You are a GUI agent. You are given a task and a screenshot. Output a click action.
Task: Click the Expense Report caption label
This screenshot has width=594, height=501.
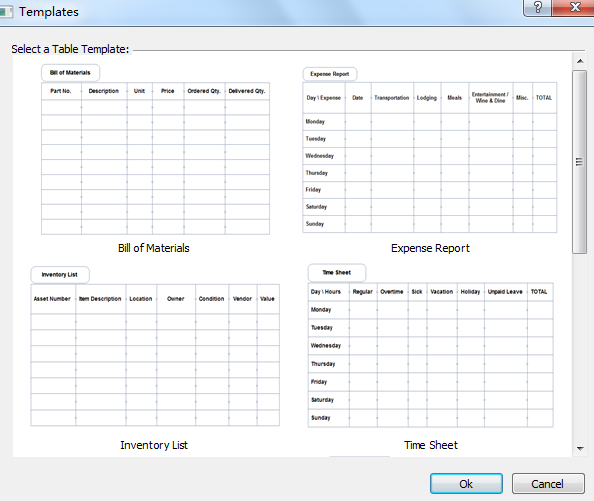pos(430,248)
